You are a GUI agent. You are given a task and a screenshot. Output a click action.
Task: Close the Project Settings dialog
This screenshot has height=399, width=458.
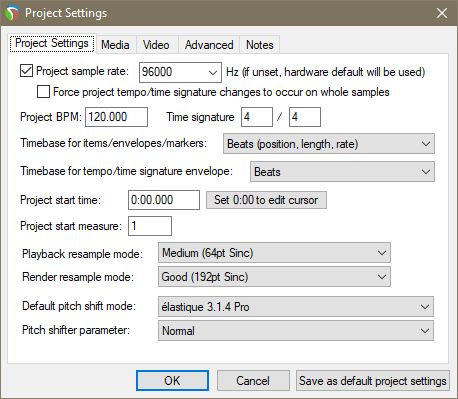(442, 13)
